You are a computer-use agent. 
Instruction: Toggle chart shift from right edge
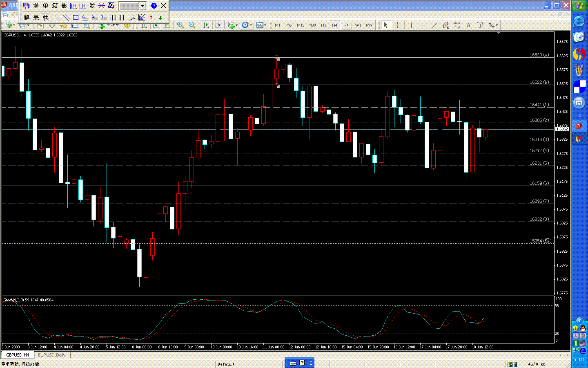click(218, 25)
